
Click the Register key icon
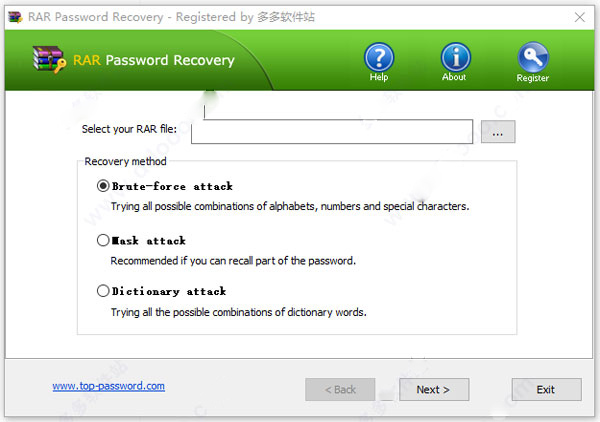tap(532, 57)
